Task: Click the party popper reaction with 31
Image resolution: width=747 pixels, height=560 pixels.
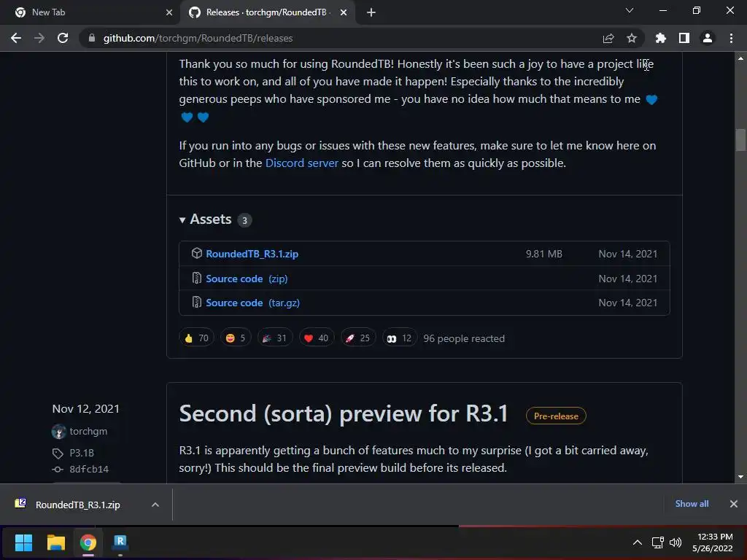Action: pyautogui.click(x=274, y=338)
